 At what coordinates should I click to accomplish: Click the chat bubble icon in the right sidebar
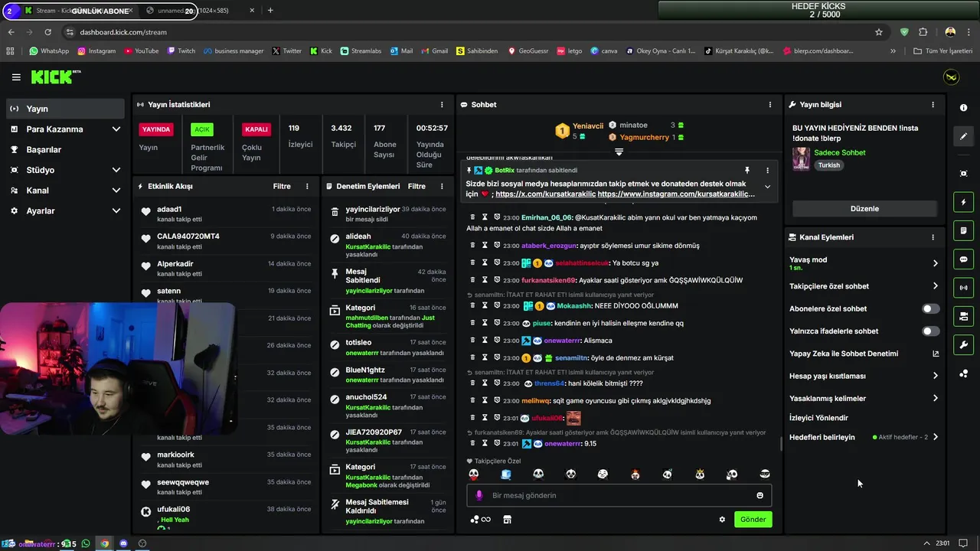coord(963,259)
